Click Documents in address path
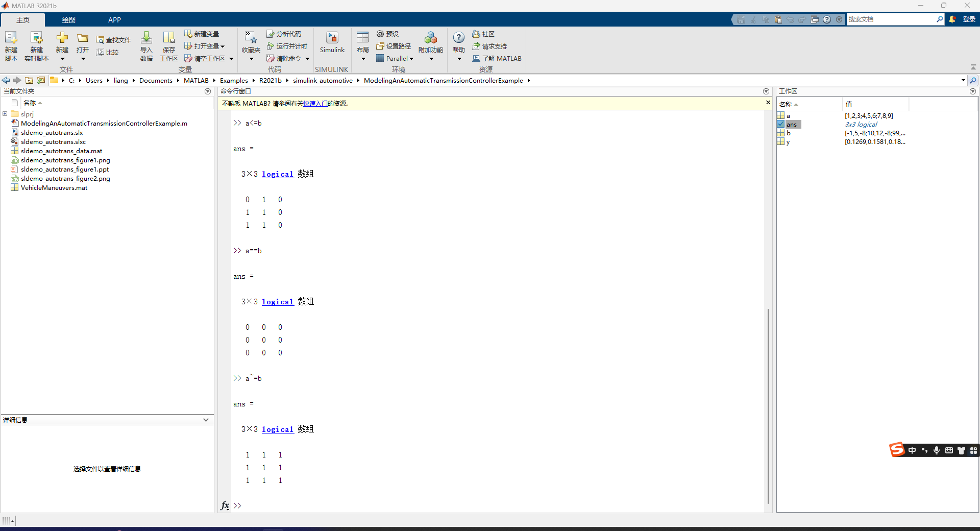Viewport: 980px width, 531px height. coord(156,80)
